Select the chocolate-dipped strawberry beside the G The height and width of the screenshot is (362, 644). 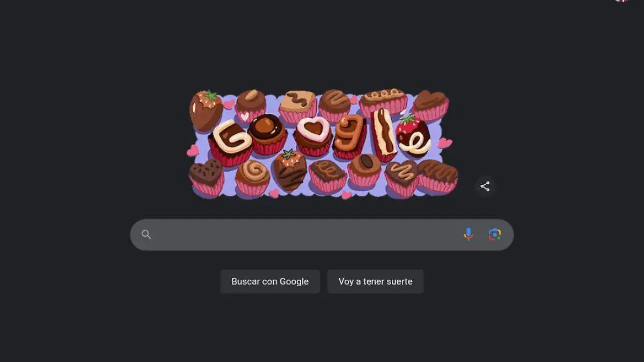coord(206,110)
